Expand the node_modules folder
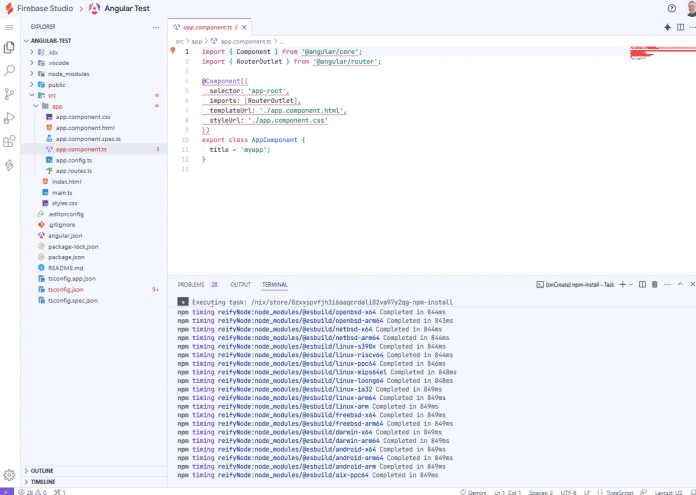The width and height of the screenshot is (696, 495). click(x=32, y=74)
